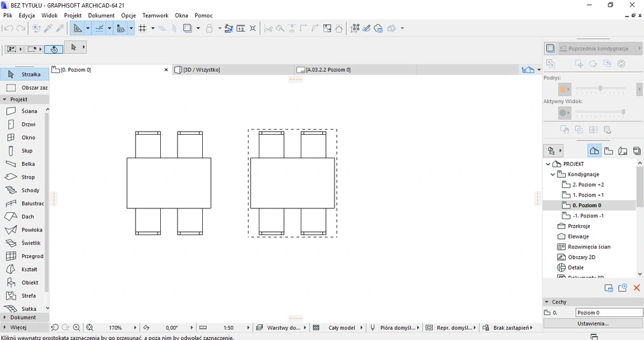Screen dimensions: 644x340
Task: Select the Siatka mesh tool
Action: click(x=23, y=308)
